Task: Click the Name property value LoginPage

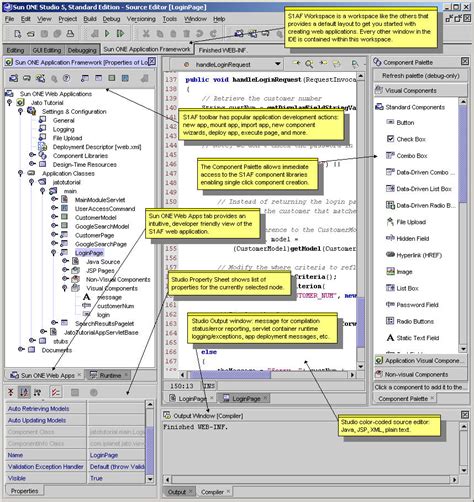Action: click(x=115, y=455)
